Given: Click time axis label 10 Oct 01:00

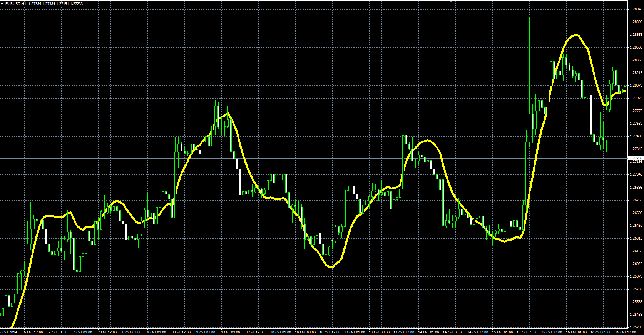Looking at the screenshot, I should click(x=281, y=332).
